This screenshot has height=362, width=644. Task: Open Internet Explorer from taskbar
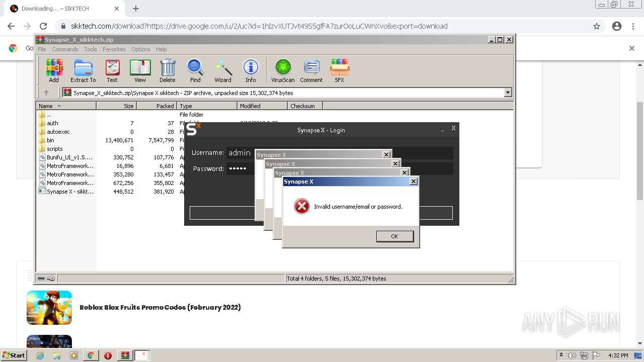(40, 355)
